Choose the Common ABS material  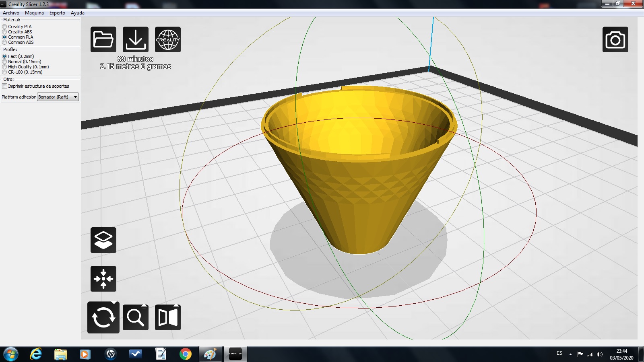point(5,42)
